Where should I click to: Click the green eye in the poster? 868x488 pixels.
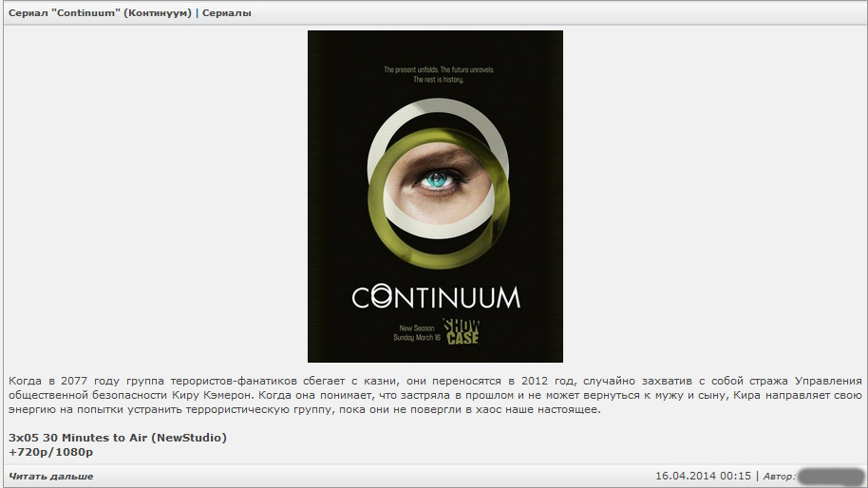[x=437, y=178]
